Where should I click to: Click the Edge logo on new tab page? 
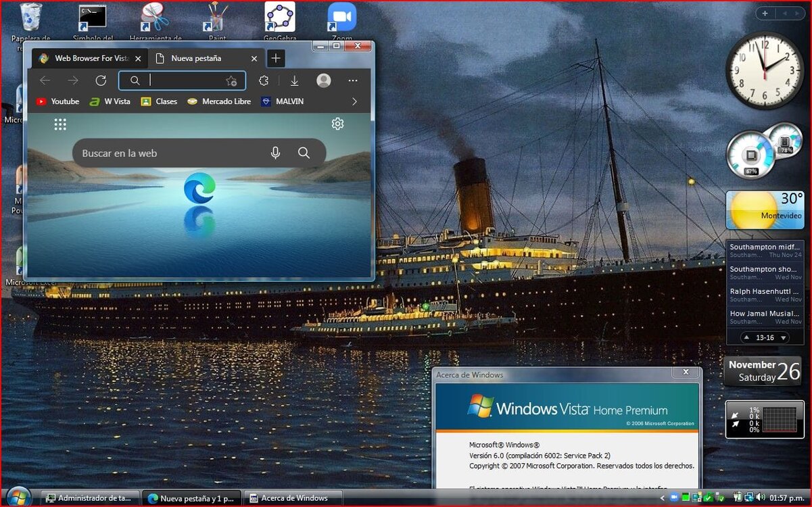pyautogui.click(x=199, y=188)
